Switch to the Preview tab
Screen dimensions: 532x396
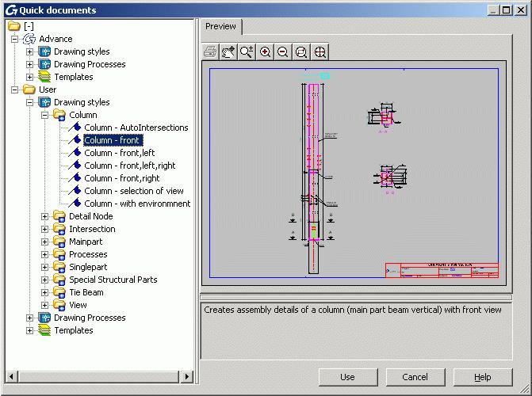click(221, 26)
